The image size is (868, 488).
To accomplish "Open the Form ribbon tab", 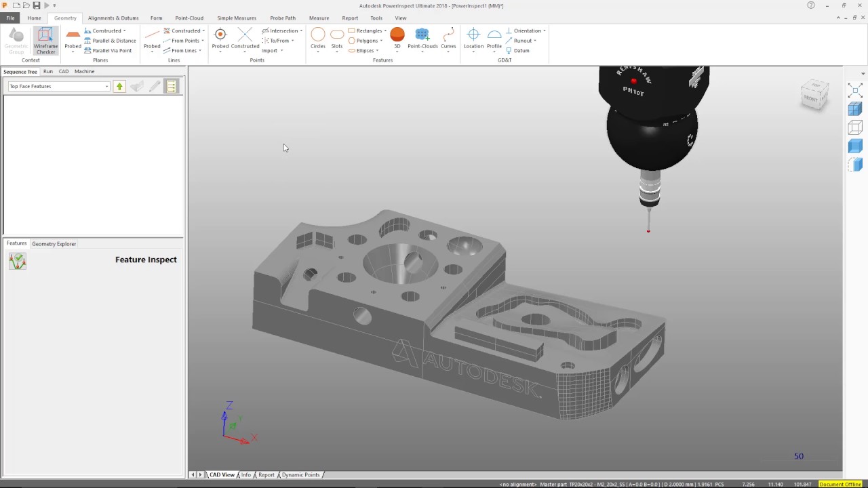I will point(156,18).
